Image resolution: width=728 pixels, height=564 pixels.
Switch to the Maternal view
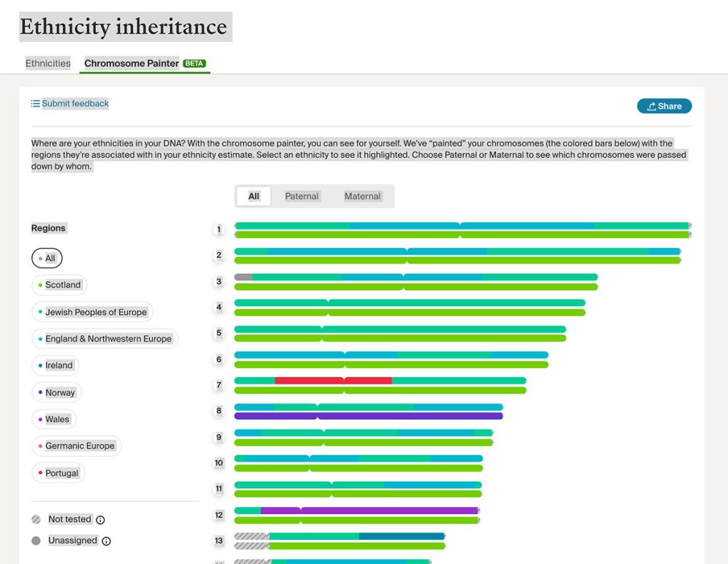click(363, 196)
